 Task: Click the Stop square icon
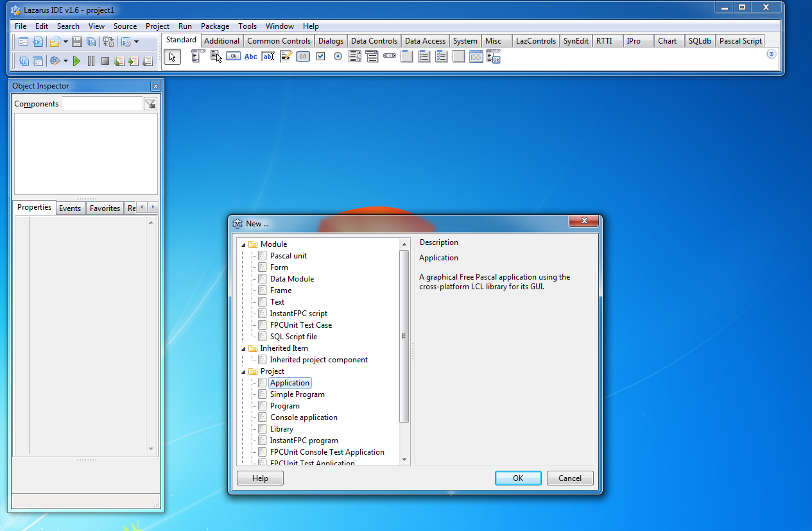105,61
